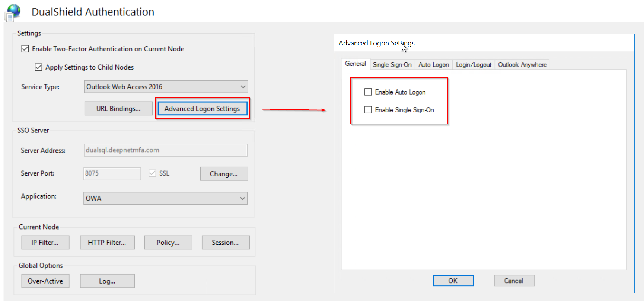
Task: Open Advanced Logon Settings
Action: (x=202, y=109)
